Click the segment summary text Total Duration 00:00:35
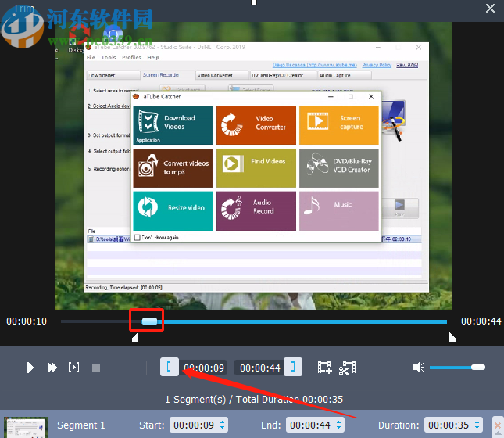 [x=289, y=400]
